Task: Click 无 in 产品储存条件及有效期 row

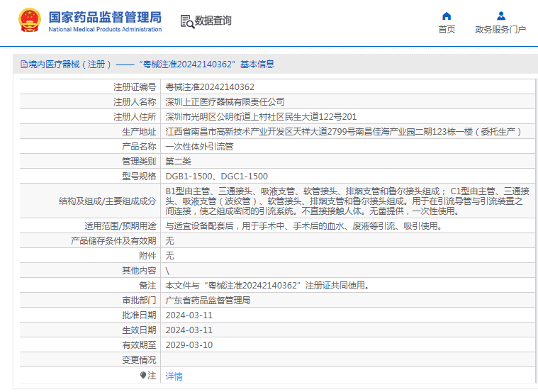Action: [x=169, y=240]
